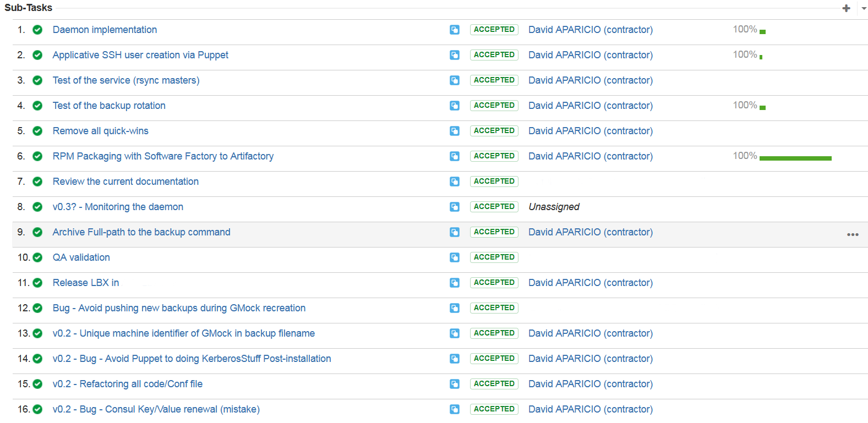Click green check icon beside Remove all quick-wins

(37, 131)
